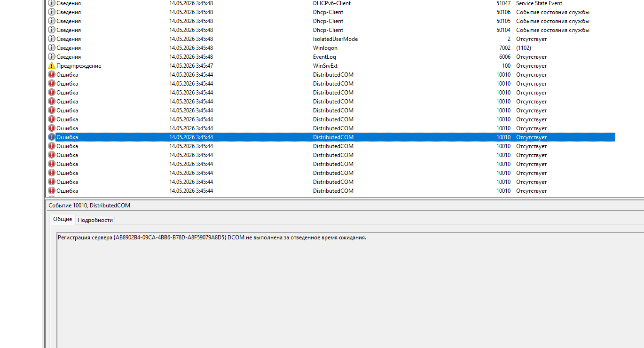Select event ID 50106 cell
The image size is (644, 348).
click(x=503, y=12)
